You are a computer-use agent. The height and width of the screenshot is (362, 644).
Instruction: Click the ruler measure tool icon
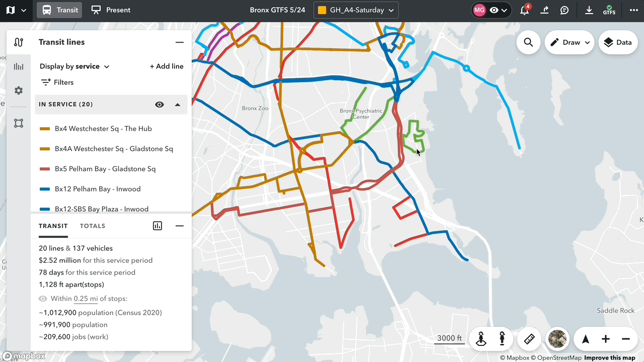(x=529, y=339)
